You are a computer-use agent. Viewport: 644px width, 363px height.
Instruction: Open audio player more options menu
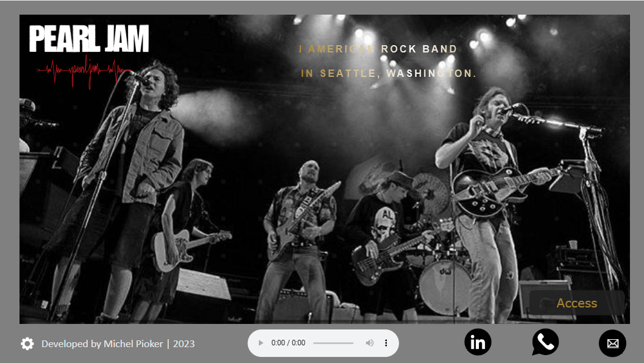coord(386,343)
